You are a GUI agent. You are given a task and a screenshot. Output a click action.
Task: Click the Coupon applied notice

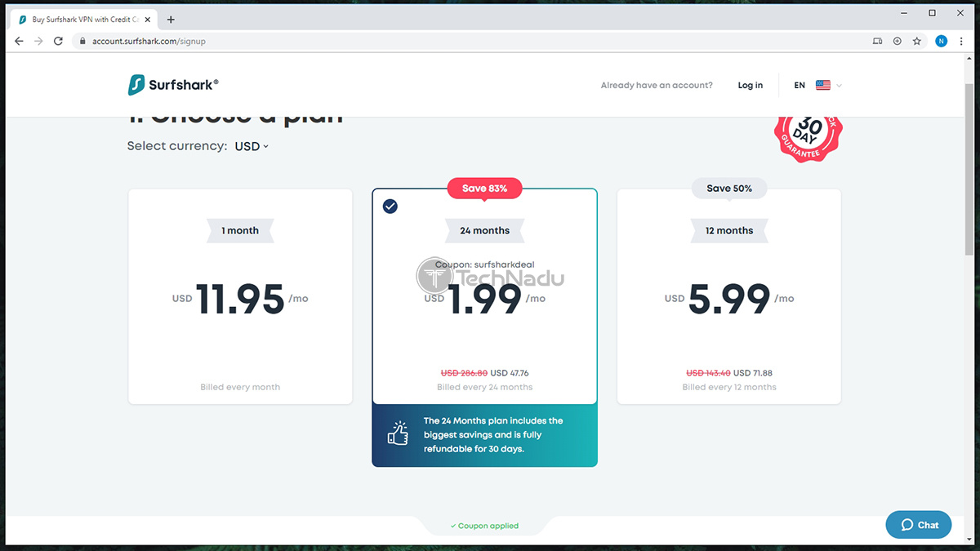pyautogui.click(x=485, y=526)
